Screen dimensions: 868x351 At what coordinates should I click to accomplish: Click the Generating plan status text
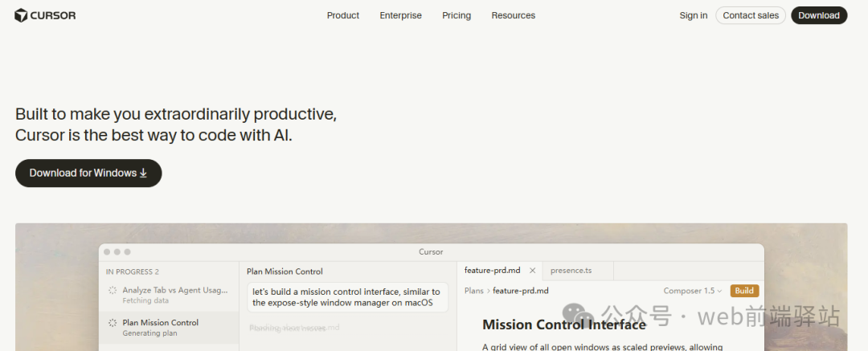[149, 333]
